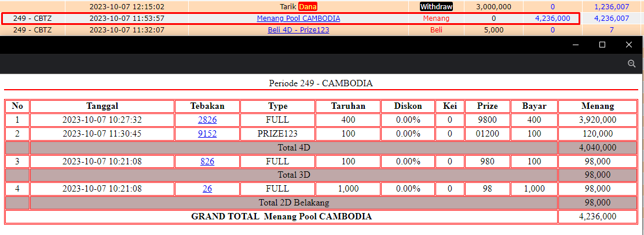Click the Prize column header
644x235 pixels.
tap(488, 106)
